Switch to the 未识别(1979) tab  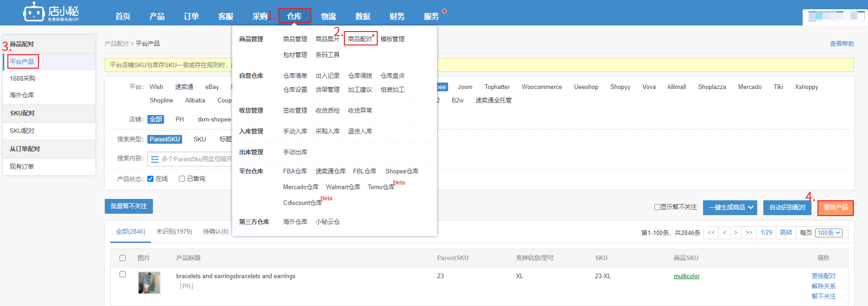pyautogui.click(x=174, y=231)
